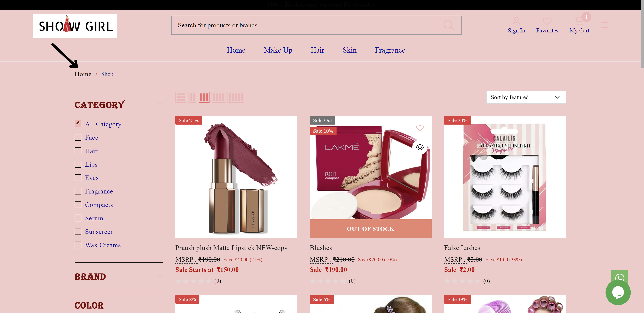
Task: Check the All Category checkbox
Action: 78,124
